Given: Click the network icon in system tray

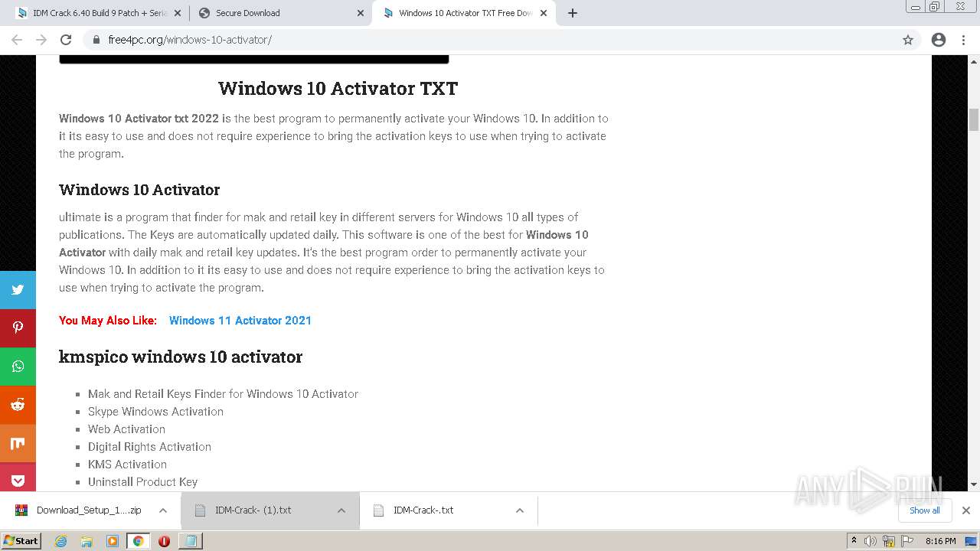Looking at the screenshot, I should point(888,541).
